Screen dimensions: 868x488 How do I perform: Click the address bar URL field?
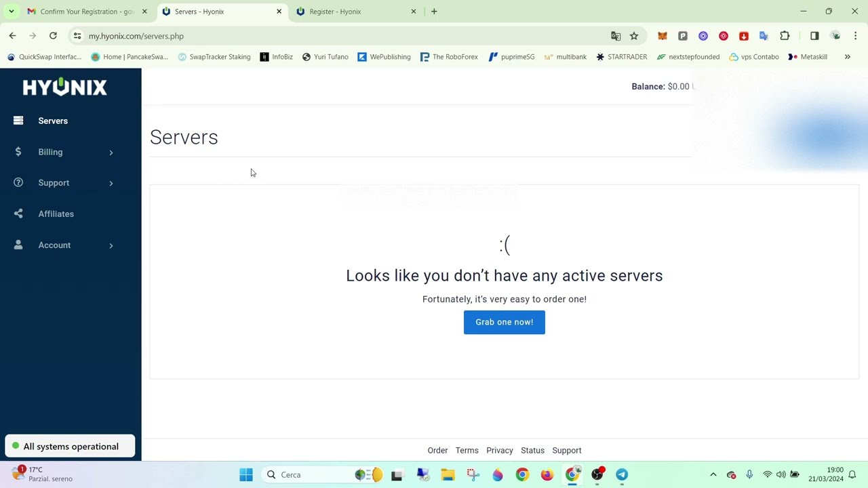pos(339,36)
